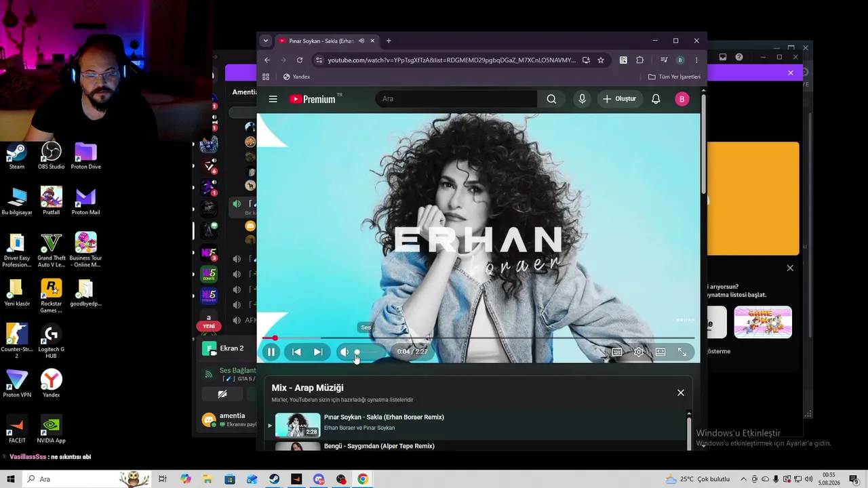The image size is (868, 488).
Task: Open the YouTube account avatar menu
Action: coord(682,99)
